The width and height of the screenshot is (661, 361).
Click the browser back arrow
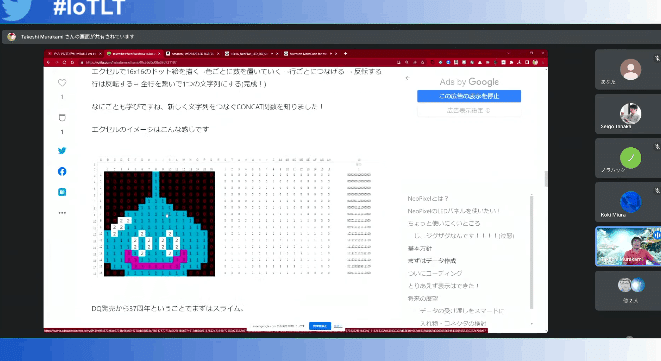tap(48, 62)
